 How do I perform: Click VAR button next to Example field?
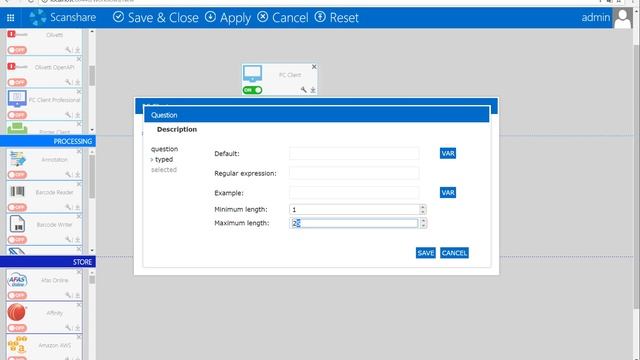(x=448, y=193)
